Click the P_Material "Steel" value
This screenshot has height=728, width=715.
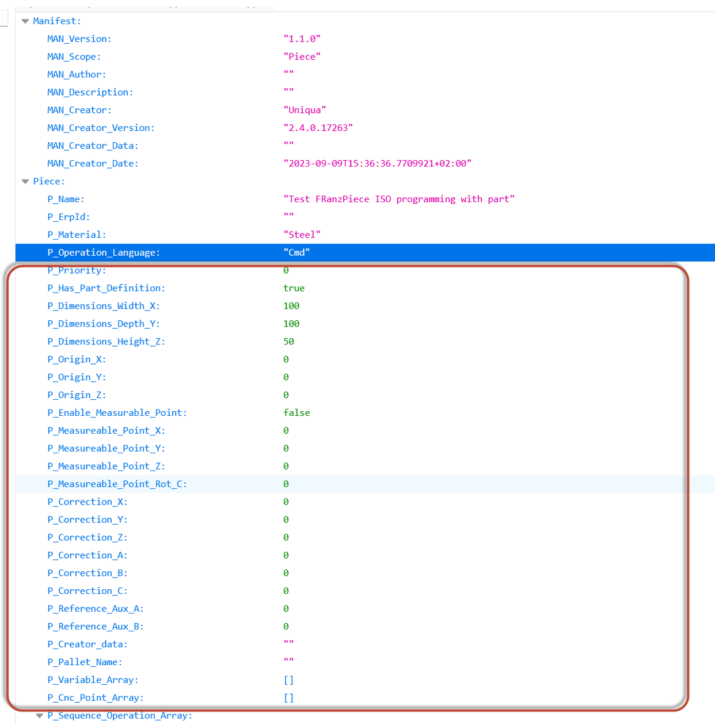point(302,235)
